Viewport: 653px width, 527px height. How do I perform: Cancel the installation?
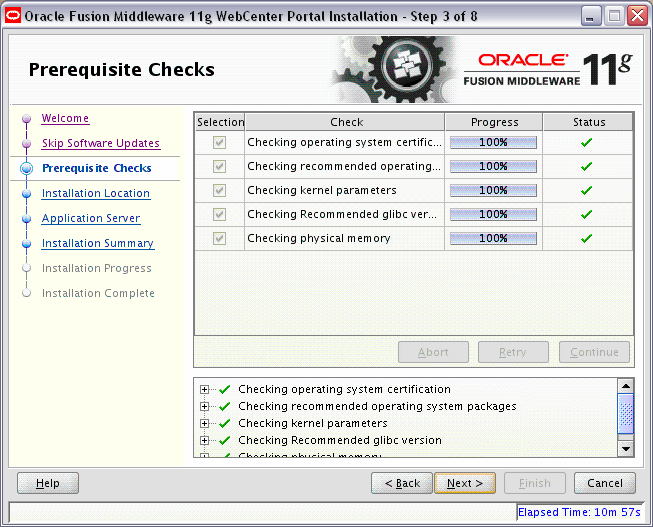[x=605, y=483]
